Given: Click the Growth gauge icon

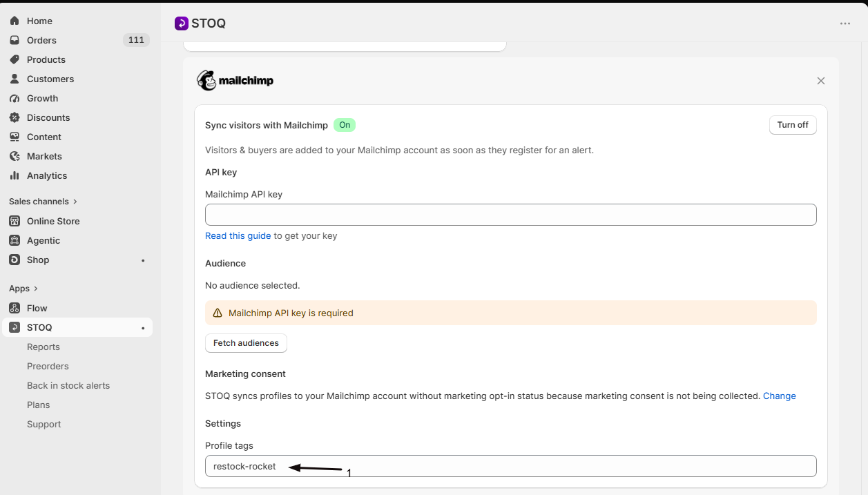Looking at the screenshot, I should tap(15, 98).
